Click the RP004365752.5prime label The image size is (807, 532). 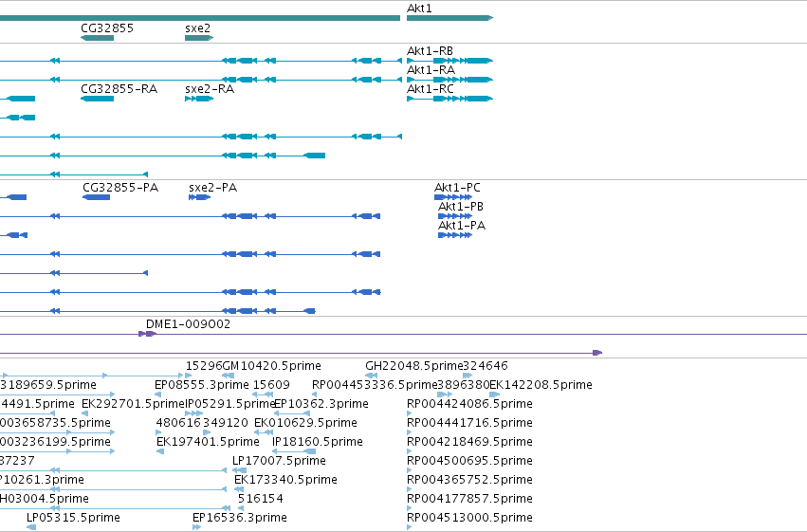pos(469,480)
